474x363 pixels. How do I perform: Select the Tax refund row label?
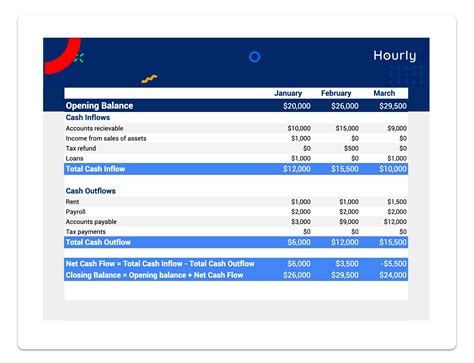tap(81, 148)
